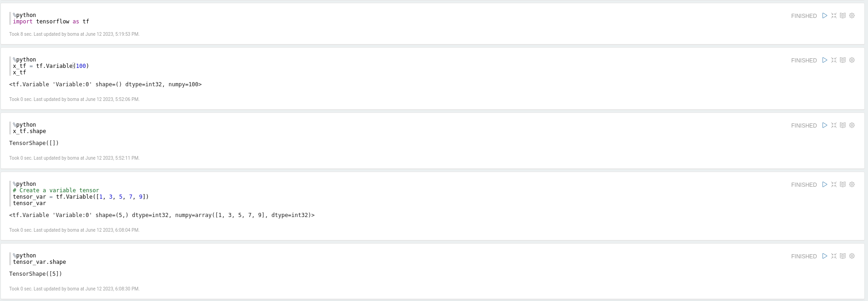Click the "import tensorflow as tf" code line

click(51, 22)
